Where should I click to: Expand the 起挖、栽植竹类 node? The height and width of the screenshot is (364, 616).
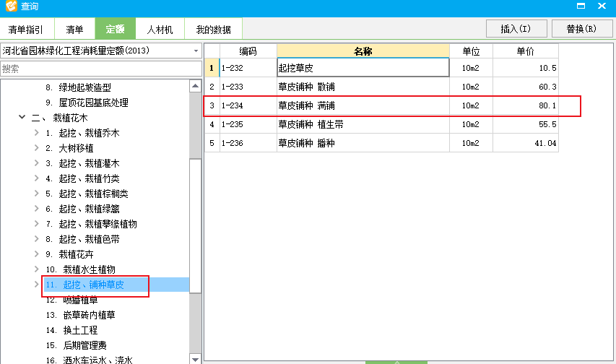click(37, 178)
